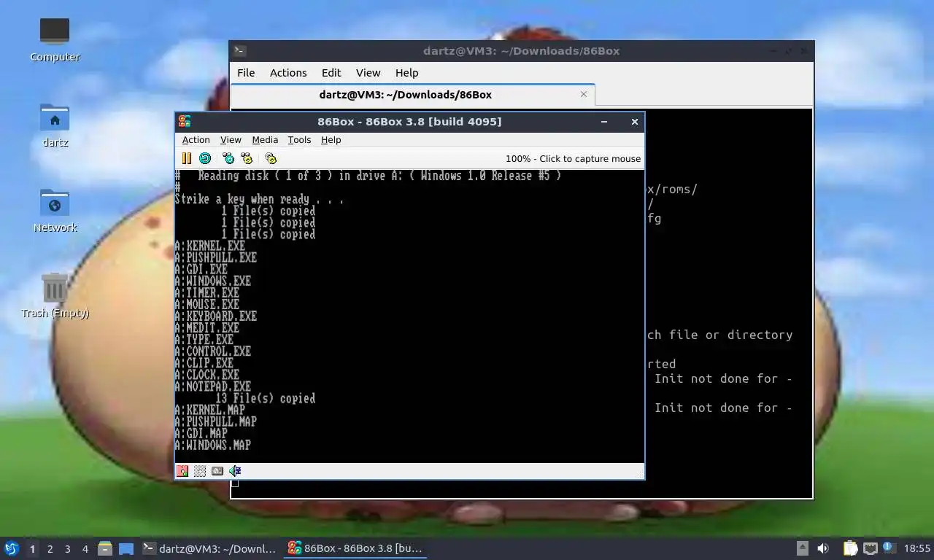Launch file manager from taskbar
The height and width of the screenshot is (560, 934).
tap(105, 548)
